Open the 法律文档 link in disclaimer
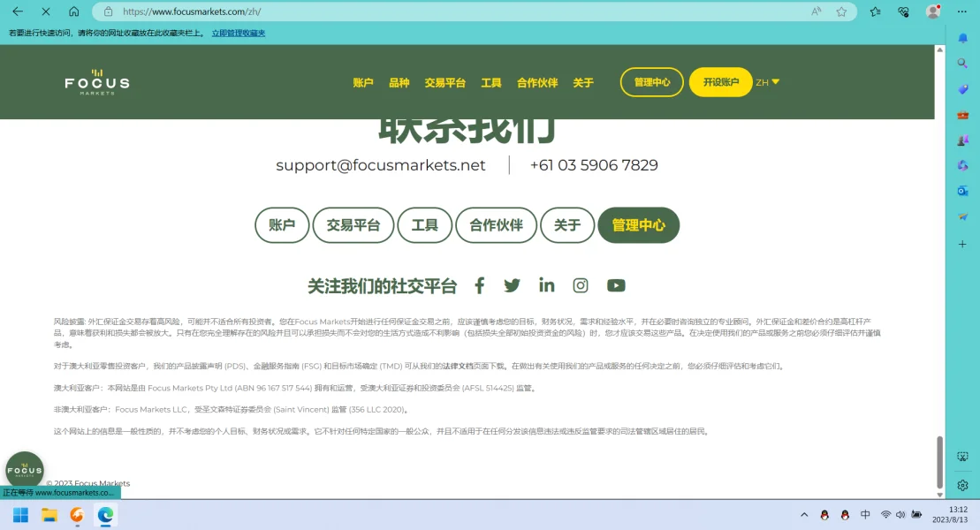980x530 pixels. tap(458, 367)
